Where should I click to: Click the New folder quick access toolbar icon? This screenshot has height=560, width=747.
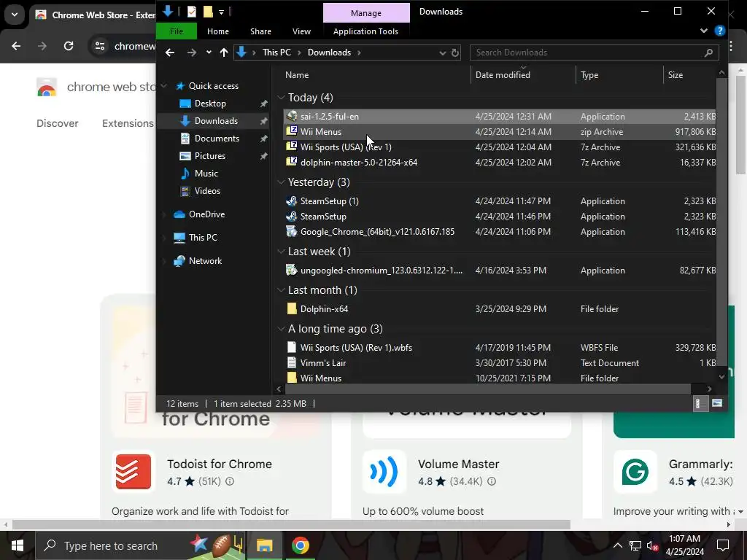click(208, 12)
